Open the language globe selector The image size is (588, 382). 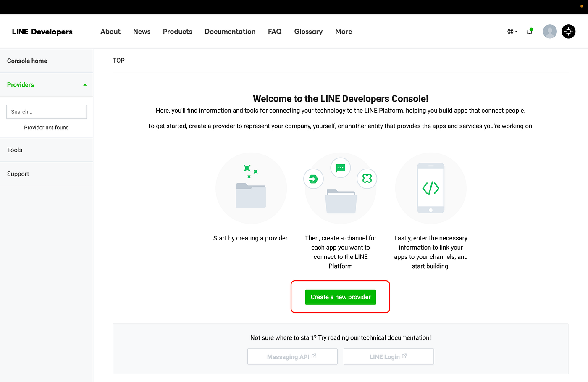click(x=512, y=32)
